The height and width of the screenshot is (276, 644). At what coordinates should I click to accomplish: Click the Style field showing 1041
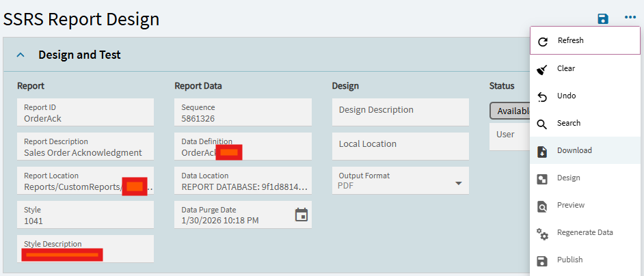[x=85, y=215]
